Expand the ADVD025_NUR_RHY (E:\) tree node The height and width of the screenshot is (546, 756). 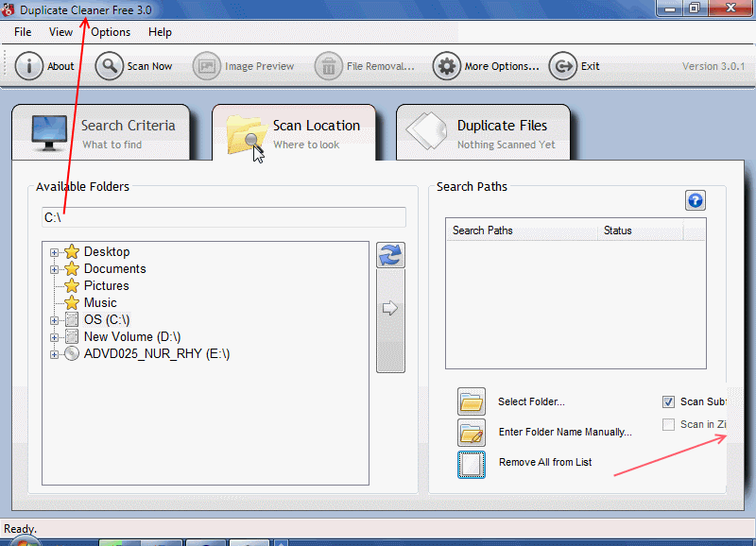click(54, 354)
